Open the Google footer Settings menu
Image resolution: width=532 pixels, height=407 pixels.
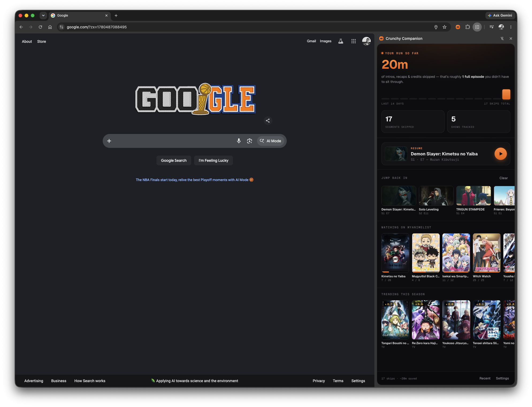coord(358,381)
